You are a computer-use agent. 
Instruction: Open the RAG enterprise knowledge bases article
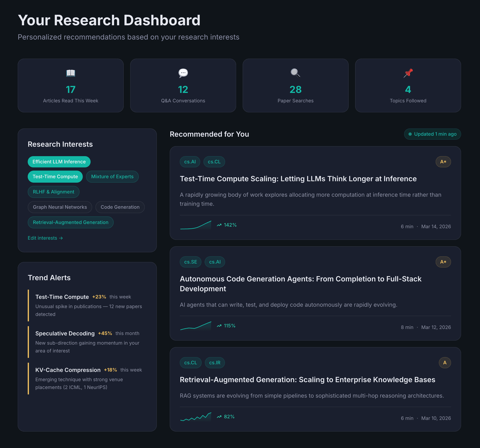tap(307, 380)
